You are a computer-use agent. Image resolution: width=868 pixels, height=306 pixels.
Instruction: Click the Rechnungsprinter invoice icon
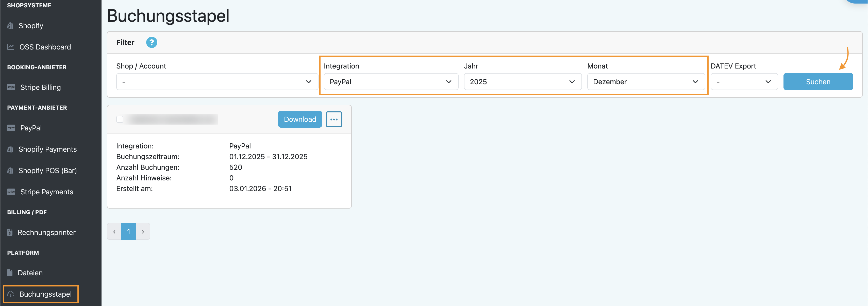coord(10,232)
